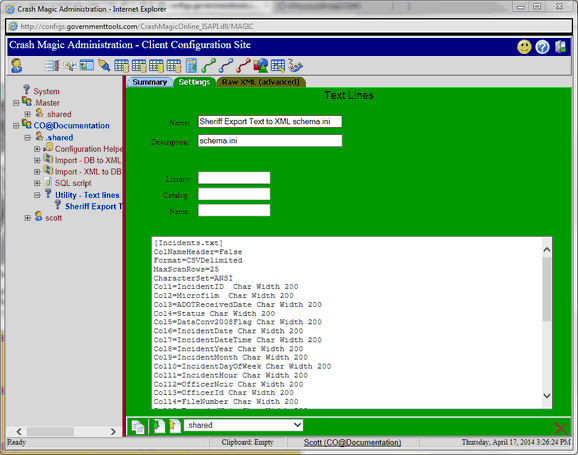
Task: Select Import - XML to DB item
Action: pos(88,172)
